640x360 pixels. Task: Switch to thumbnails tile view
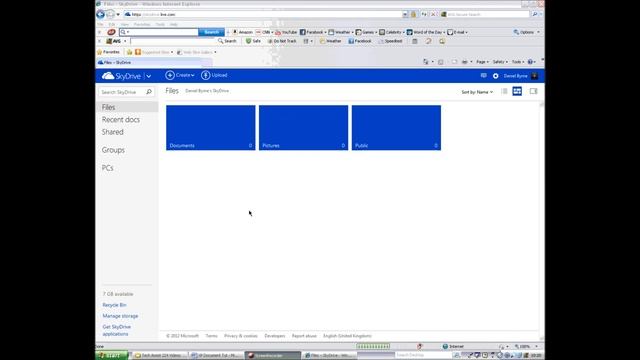[x=517, y=91]
